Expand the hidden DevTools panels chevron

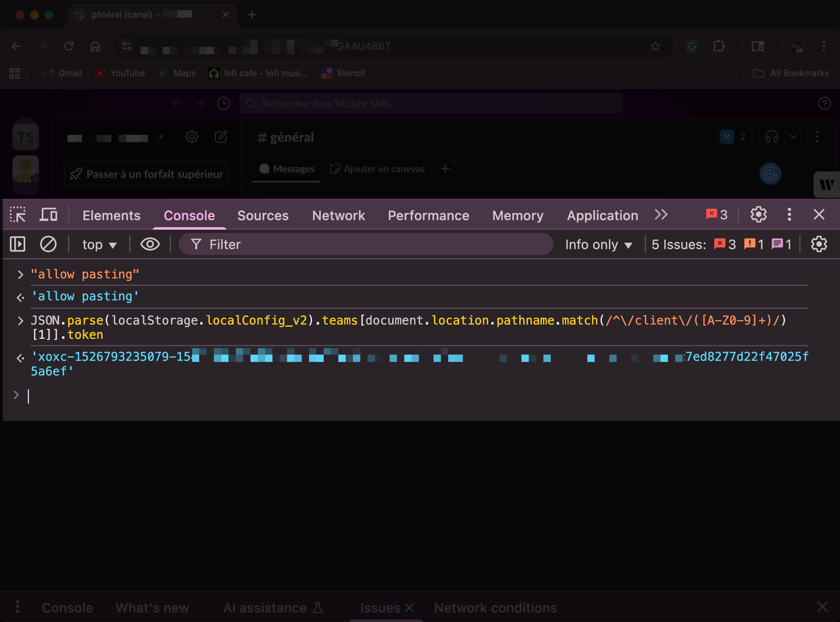pyautogui.click(x=661, y=215)
